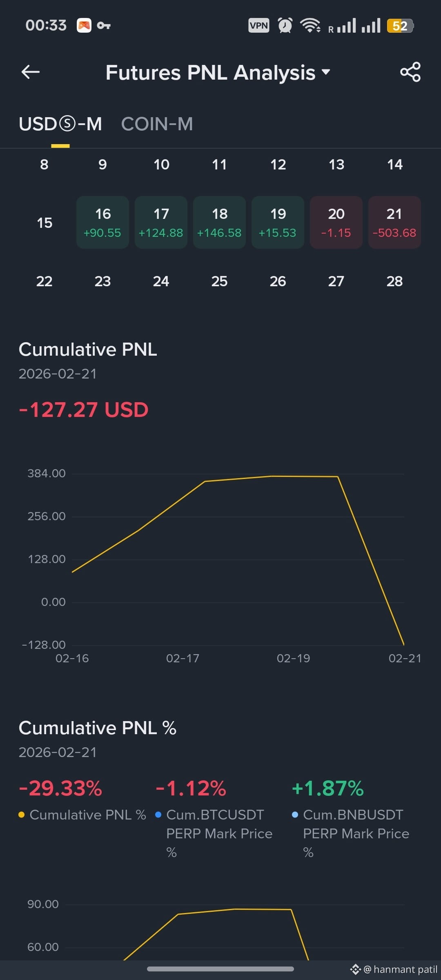Toggle Cum.BNBUSDT PERP Mark Price legend
The width and height of the screenshot is (441, 980).
click(x=351, y=833)
